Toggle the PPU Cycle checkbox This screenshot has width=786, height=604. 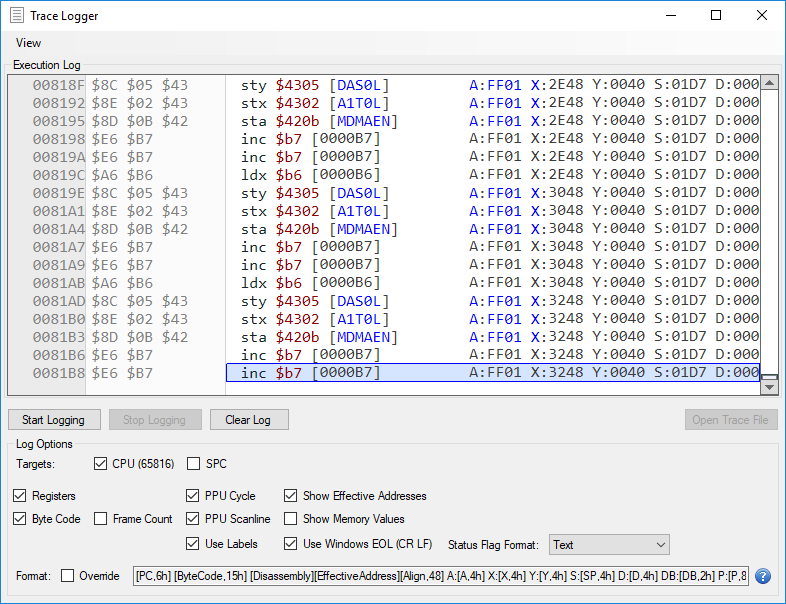tap(192, 496)
